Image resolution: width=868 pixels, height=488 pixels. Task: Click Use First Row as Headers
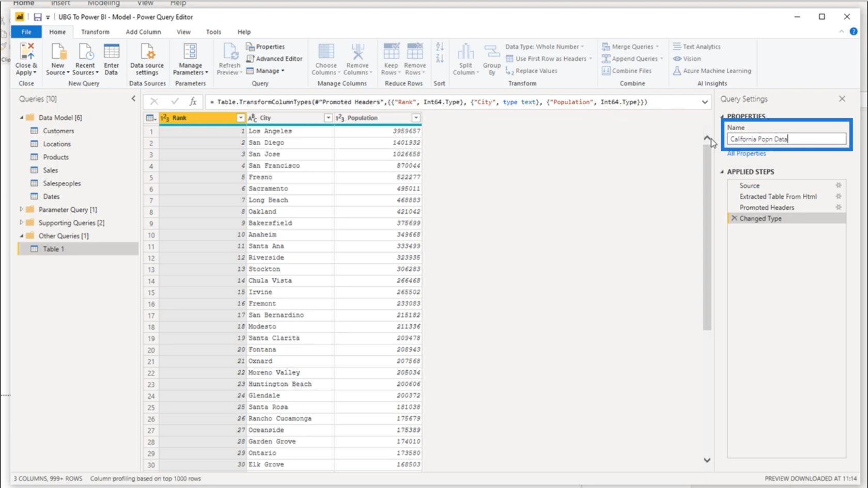tap(549, 59)
